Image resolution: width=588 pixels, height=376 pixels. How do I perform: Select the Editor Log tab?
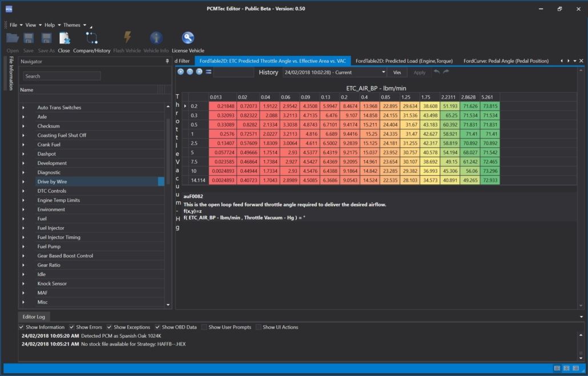coord(34,317)
